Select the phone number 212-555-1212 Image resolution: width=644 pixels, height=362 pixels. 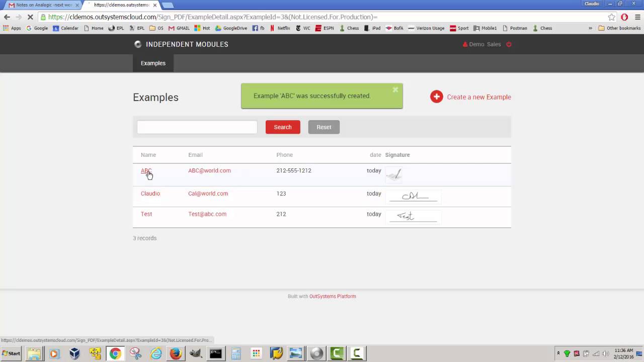pyautogui.click(x=294, y=170)
